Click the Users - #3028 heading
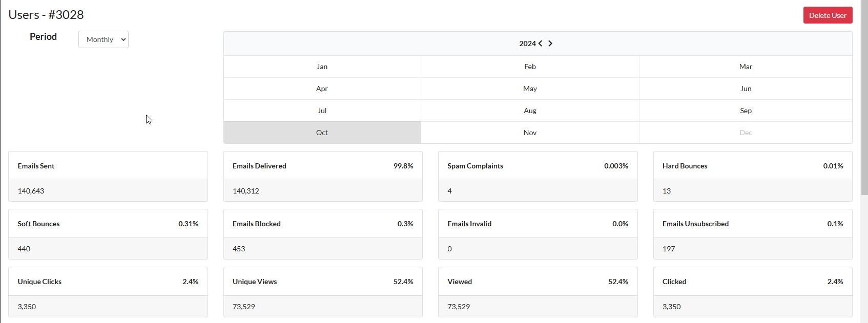Screen dimensions: 868x323 46,15
